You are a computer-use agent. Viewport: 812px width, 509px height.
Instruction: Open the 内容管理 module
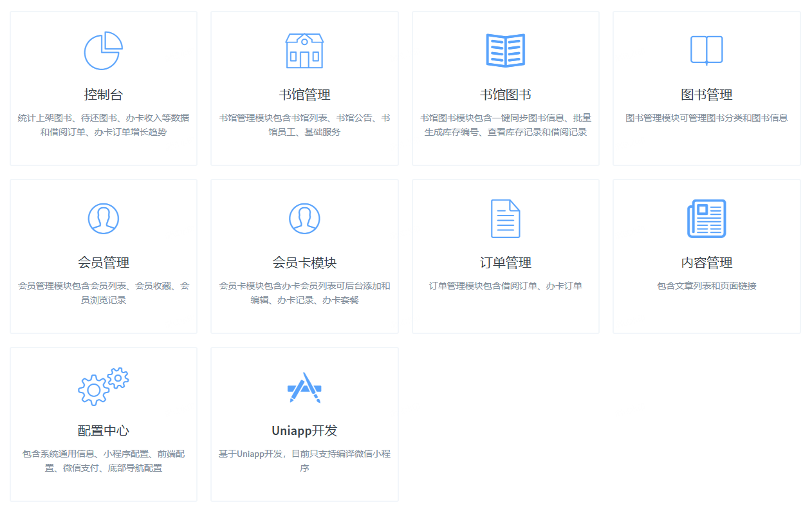tap(706, 261)
